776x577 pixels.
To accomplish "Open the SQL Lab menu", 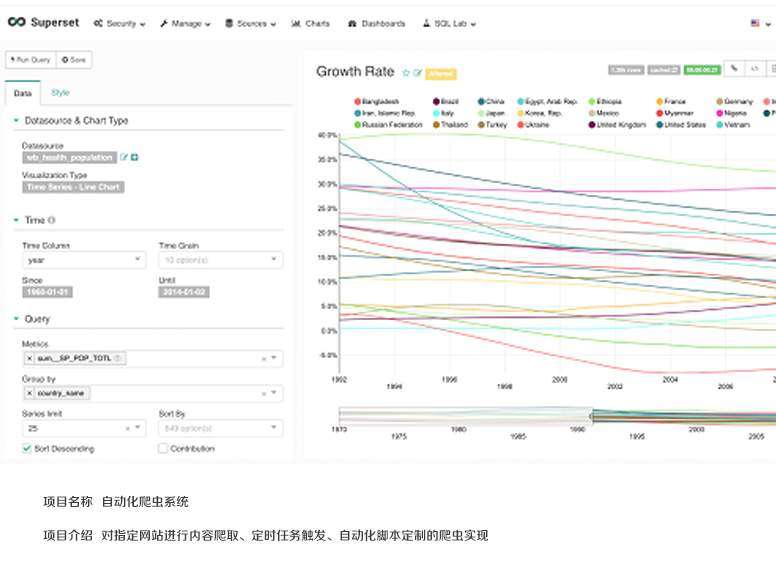I will (449, 23).
